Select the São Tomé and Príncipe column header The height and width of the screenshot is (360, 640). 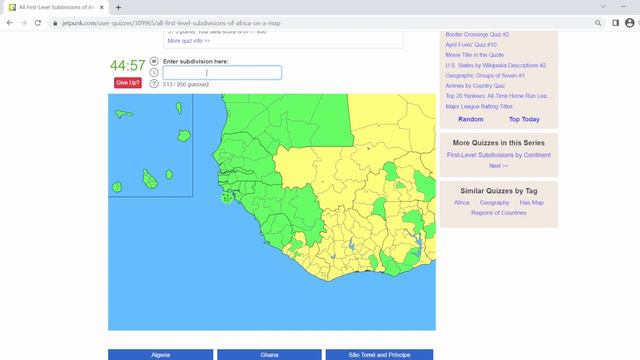click(x=379, y=355)
